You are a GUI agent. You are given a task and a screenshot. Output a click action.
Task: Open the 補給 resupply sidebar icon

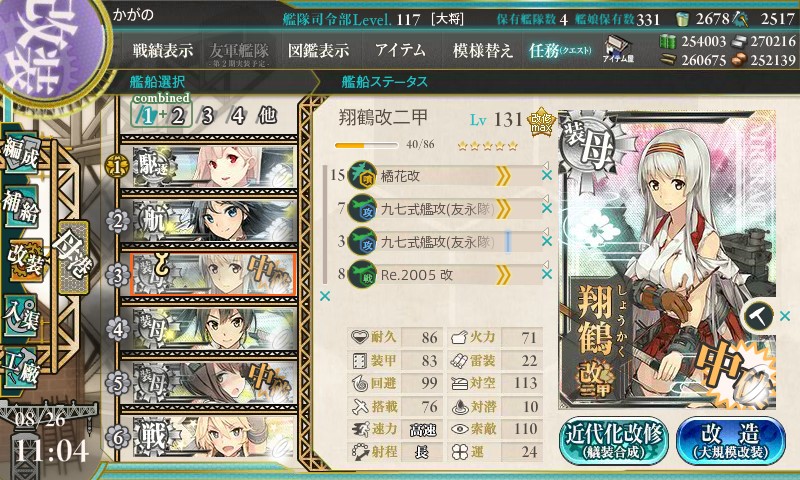click(21, 206)
